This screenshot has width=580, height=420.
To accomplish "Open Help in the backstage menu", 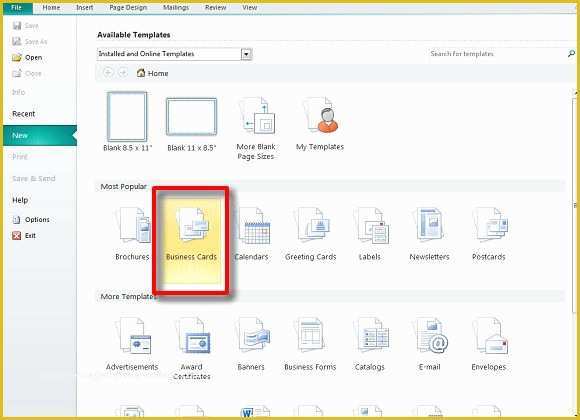I will click(20, 200).
